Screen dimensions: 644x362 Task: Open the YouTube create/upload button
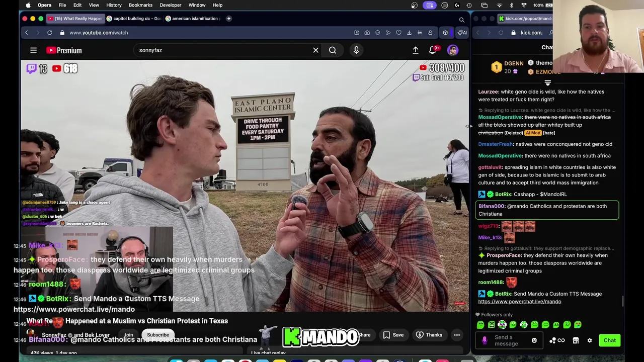pos(416,50)
